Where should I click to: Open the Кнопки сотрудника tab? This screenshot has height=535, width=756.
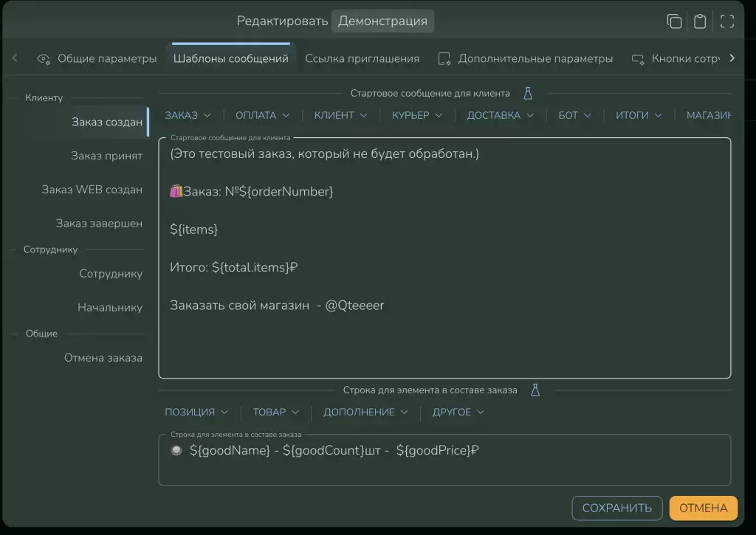point(675,59)
